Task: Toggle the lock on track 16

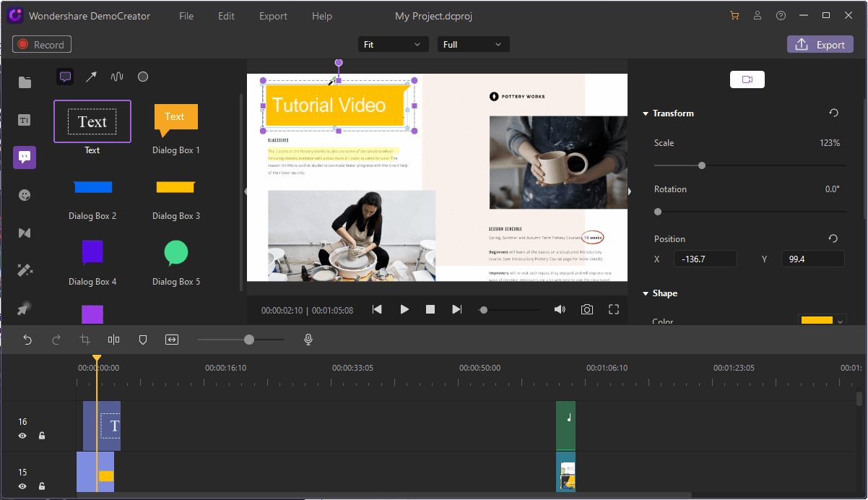Action: [42, 436]
